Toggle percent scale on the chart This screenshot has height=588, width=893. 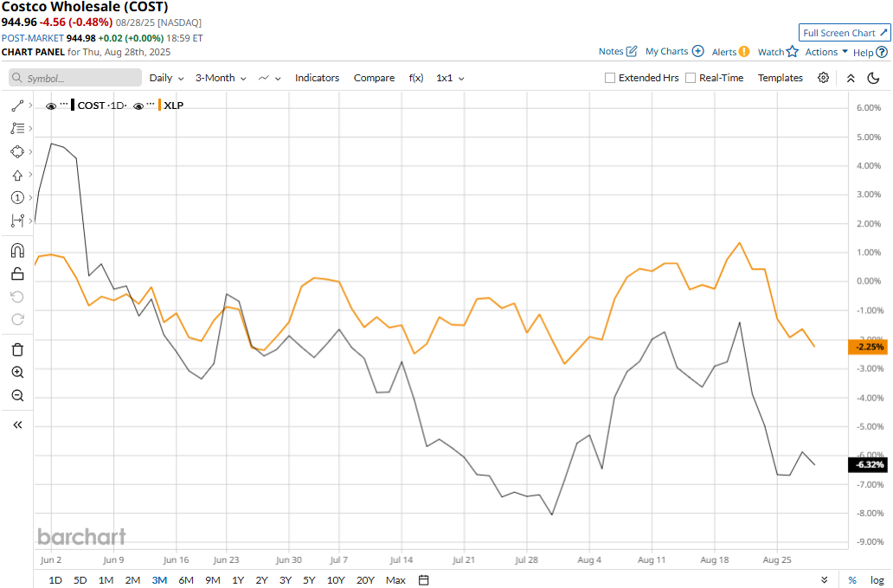click(852, 580)
